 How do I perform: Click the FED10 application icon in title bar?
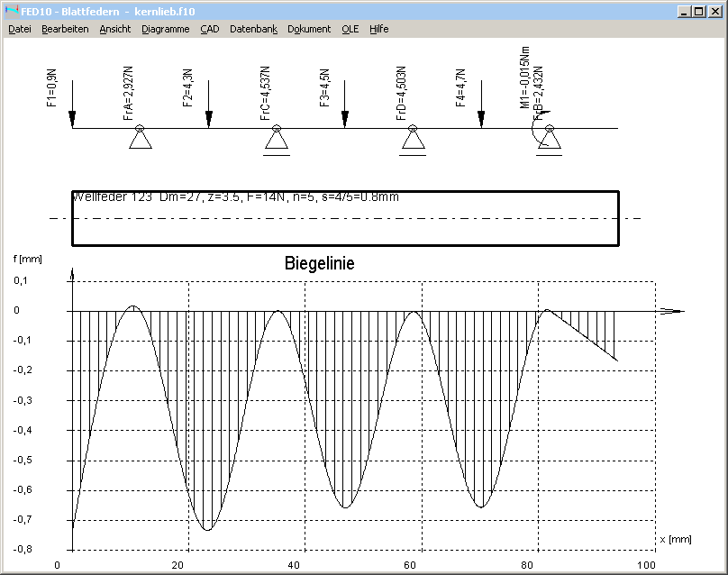tap(11, 11)
